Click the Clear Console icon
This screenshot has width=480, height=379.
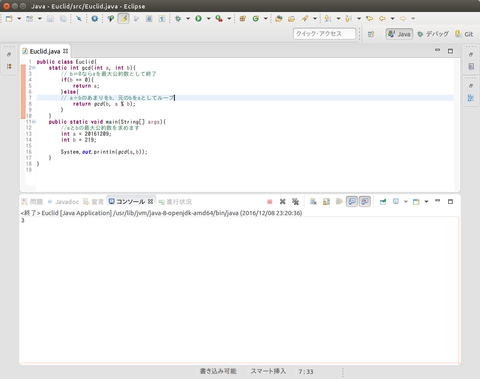(313, 201)
